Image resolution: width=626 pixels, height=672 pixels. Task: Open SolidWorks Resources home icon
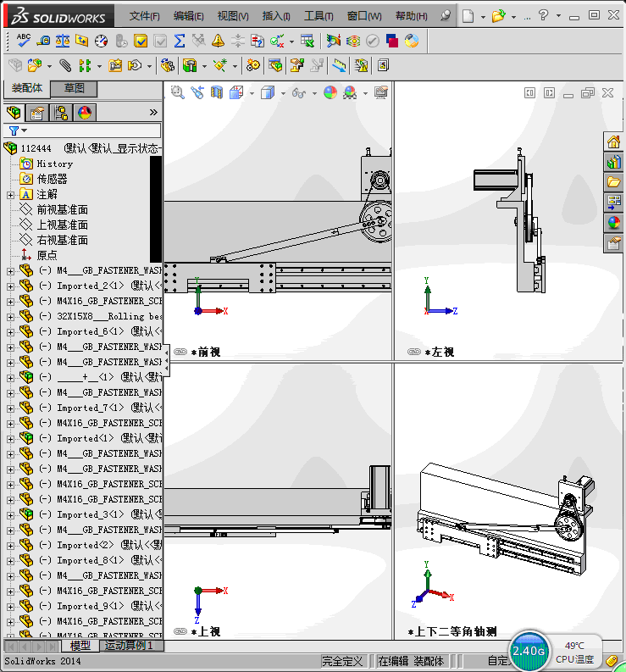pyautogui.click(x=613, y=142)
